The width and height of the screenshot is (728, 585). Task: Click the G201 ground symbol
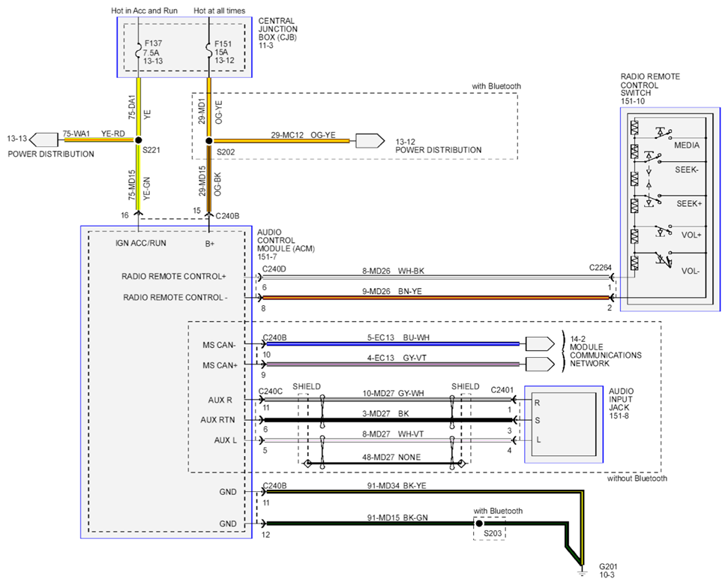click(x=583, y=571)
